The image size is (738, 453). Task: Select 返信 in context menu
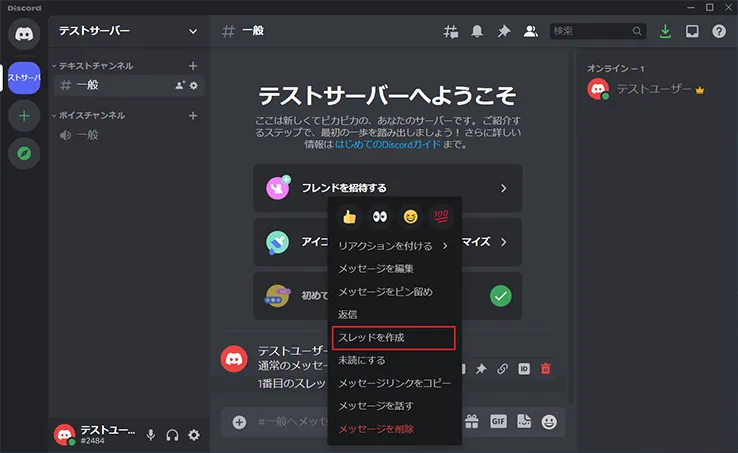pos(394,314)
